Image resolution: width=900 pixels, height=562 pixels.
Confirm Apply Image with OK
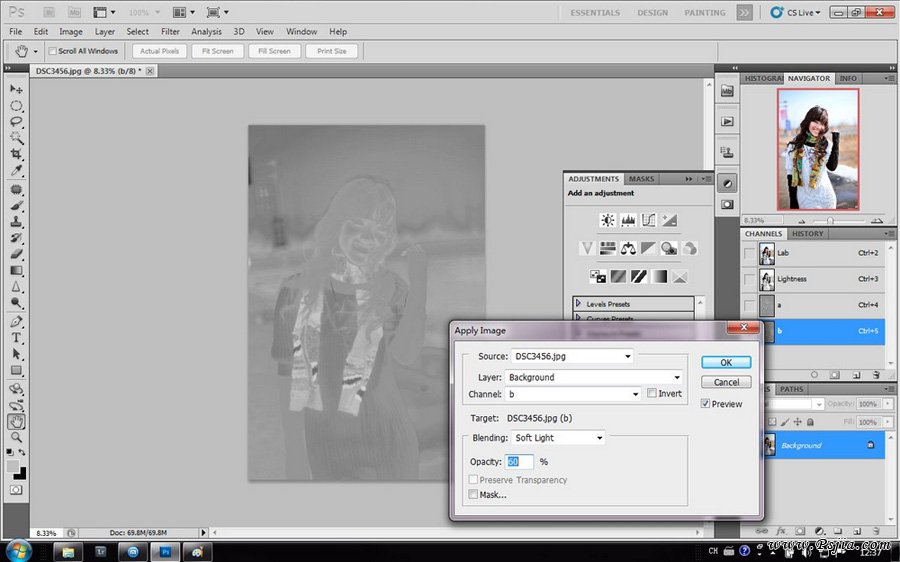[x=726, y=363]
